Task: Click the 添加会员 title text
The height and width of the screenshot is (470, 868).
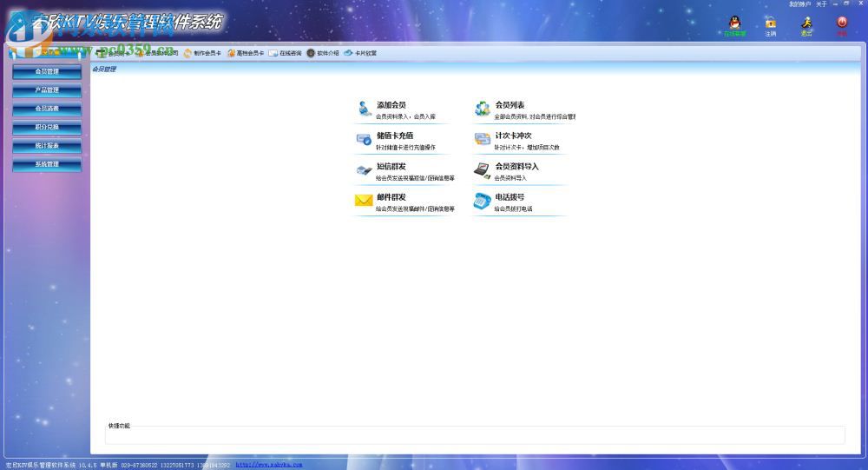Action: point(391,105)
